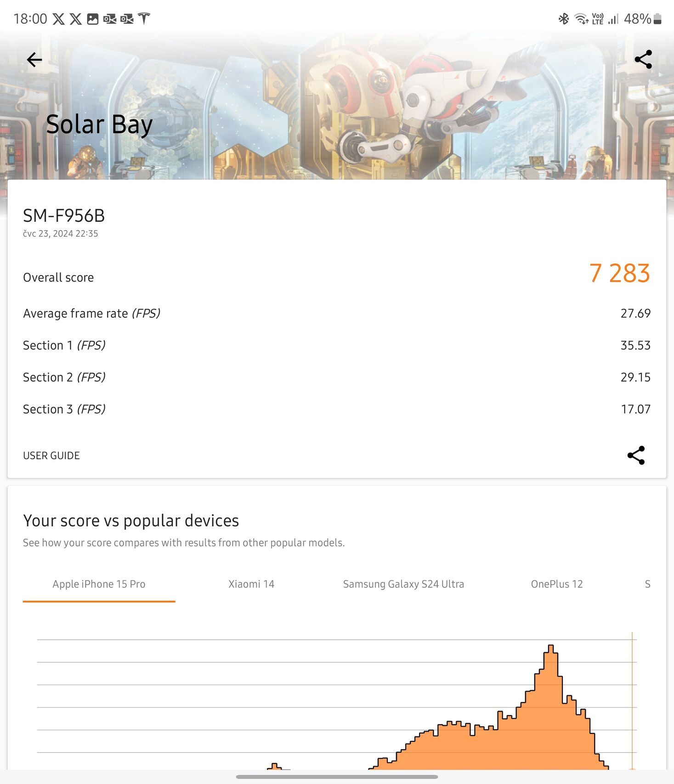Select the OnePlus 12 comparison tab
Viewport: 674px width, 784px height.
[x=556, y=584]
